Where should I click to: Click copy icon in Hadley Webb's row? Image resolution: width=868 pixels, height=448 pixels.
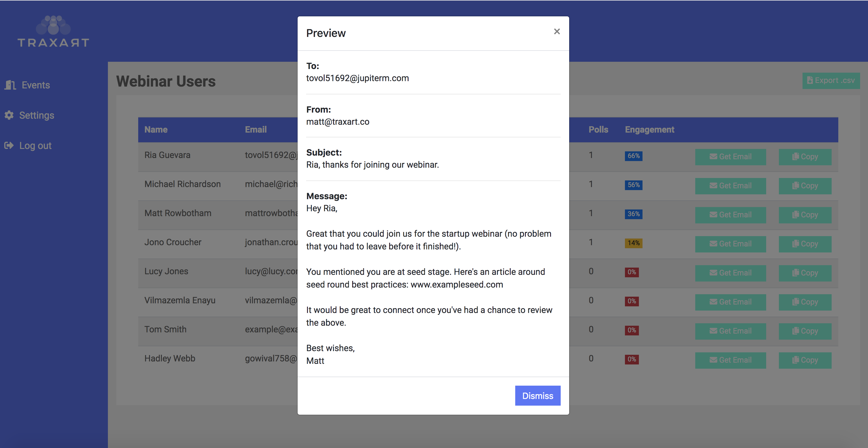[x=795, y=360]
